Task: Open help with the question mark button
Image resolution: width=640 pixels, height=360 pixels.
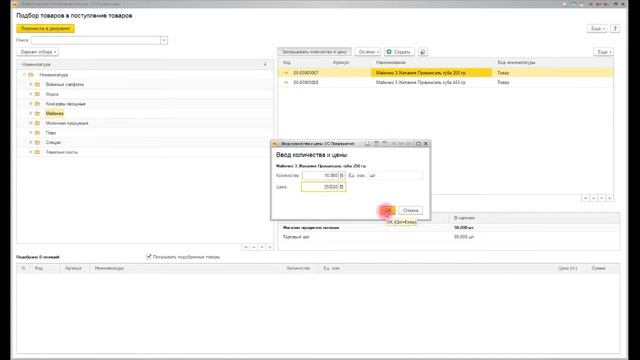Action: [615, 29]
